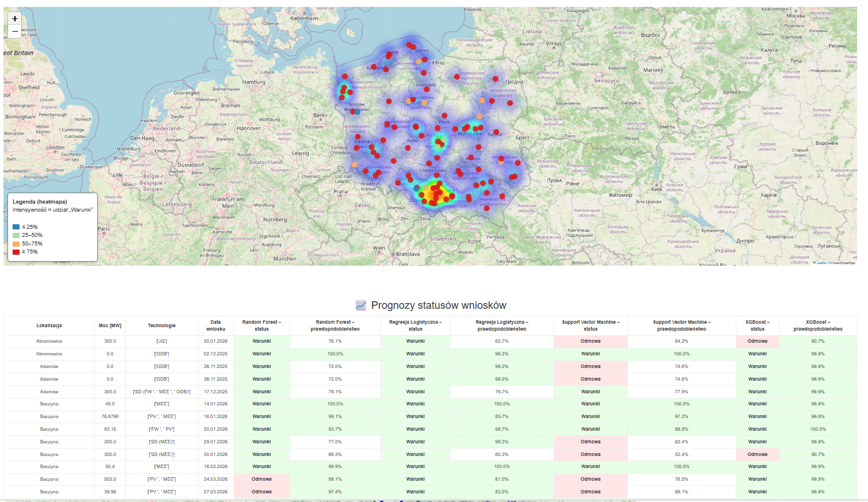Click the Moc [MW] column header
This screenshot has height=502, width=868.
pyautogui.click(x=110, y=325)
